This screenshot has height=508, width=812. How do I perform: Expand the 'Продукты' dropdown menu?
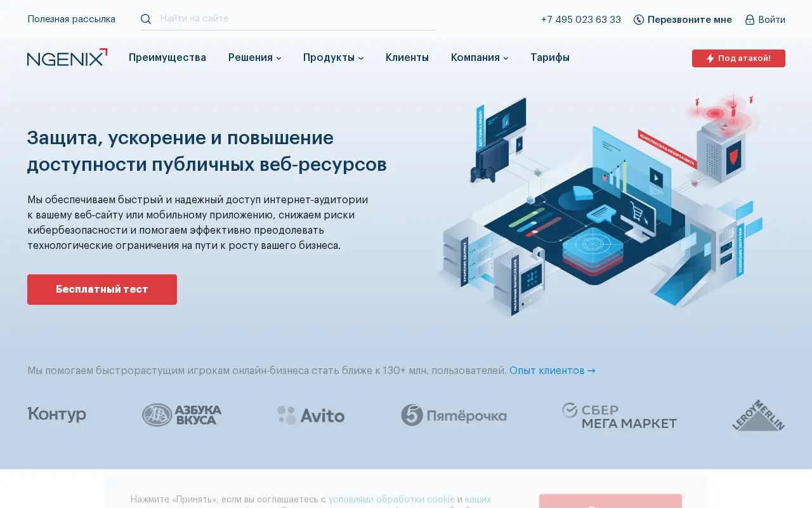click(x=334, y=58)
